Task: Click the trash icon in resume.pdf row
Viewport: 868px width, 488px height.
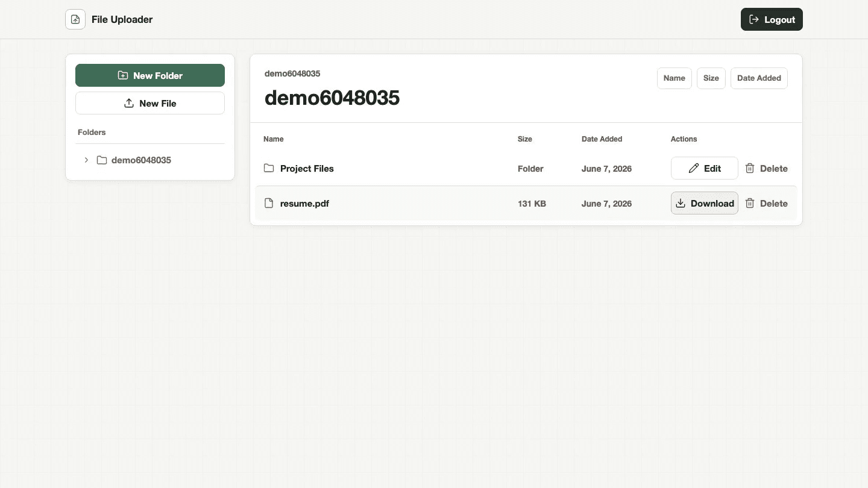Action: click(x=750, y=204)
